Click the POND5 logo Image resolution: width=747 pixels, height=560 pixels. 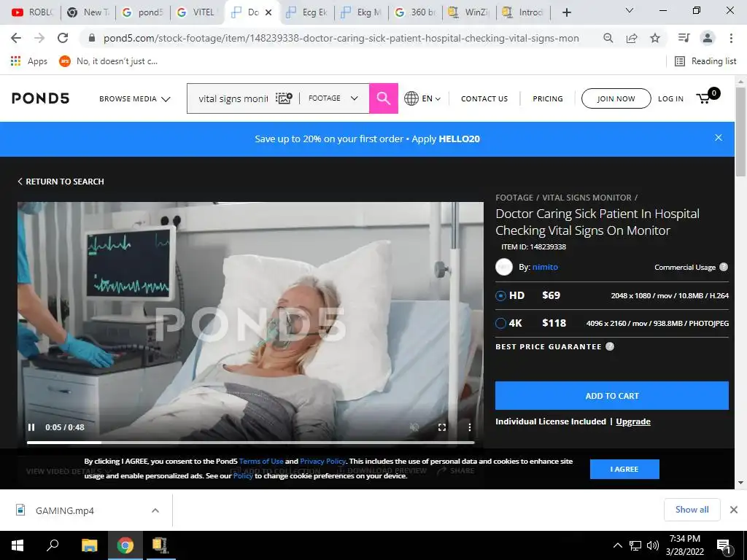click(x=41, y=98)
